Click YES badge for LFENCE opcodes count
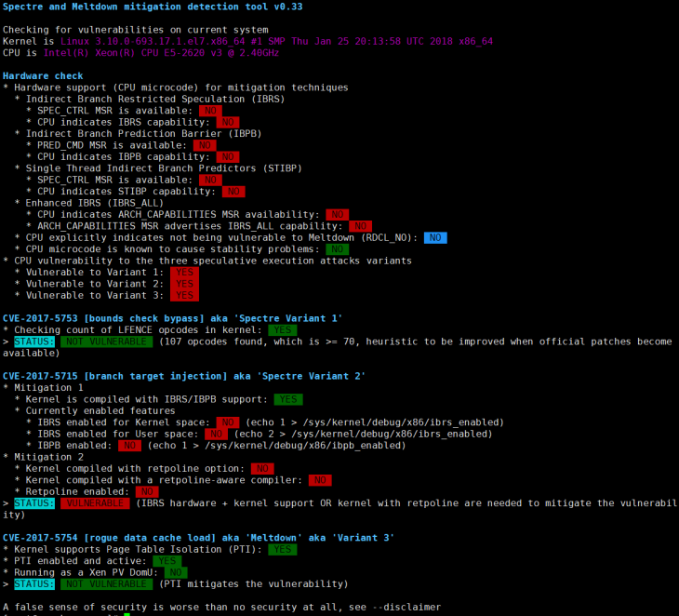The image size is (679, 616). [283, 329]
